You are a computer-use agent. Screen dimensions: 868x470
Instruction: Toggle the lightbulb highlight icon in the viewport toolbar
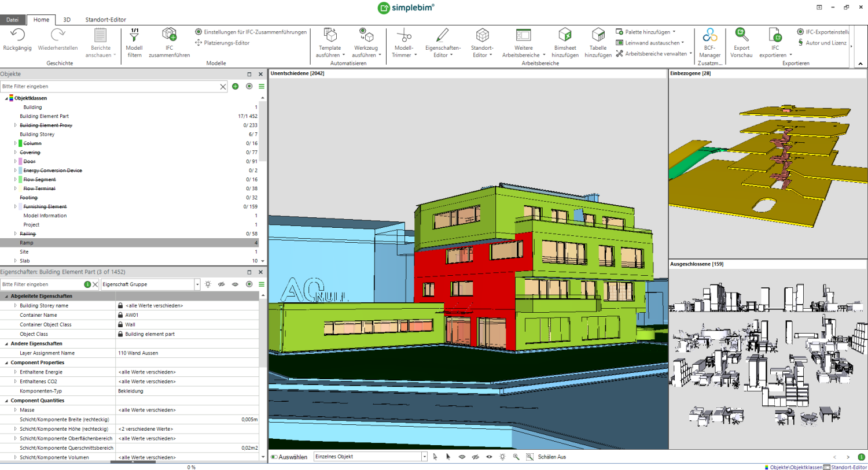click(x=502, y=456)
